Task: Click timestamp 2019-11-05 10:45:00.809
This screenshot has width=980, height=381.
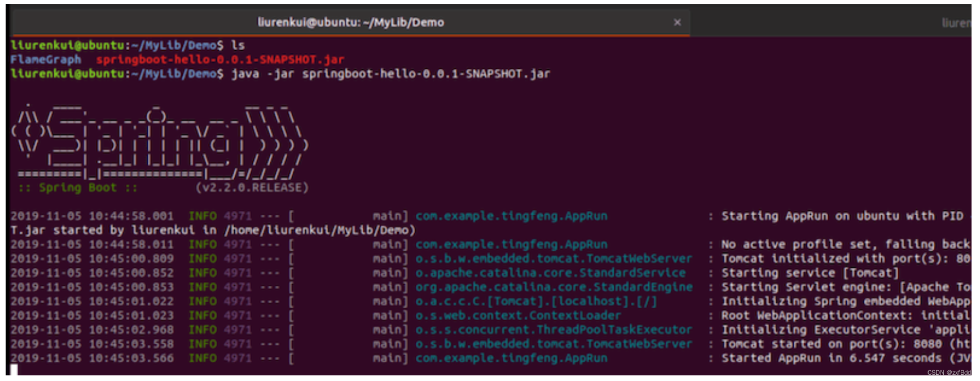Action: [92, 259]
